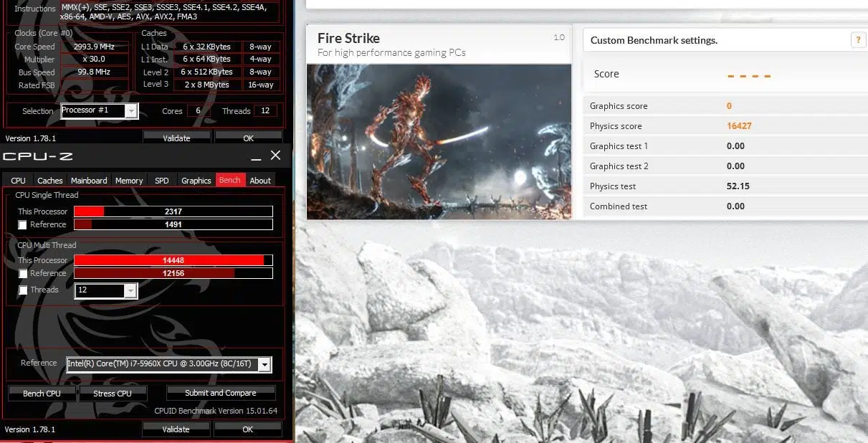The image size is (868, 443).
Task: Close the CPU-Z Bench window
Action: pyautogui.click(x=275, y=156)
